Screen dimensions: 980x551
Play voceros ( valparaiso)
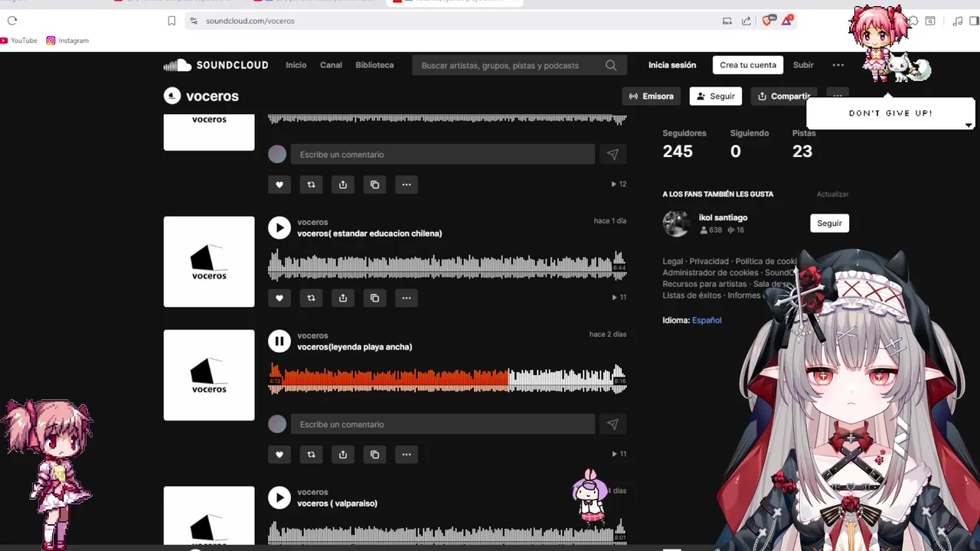coord(279,498)
